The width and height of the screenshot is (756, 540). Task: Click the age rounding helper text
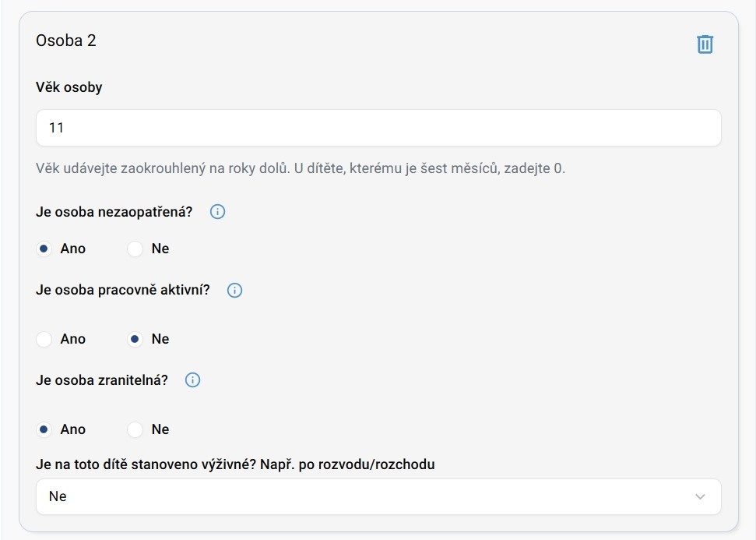301,168
